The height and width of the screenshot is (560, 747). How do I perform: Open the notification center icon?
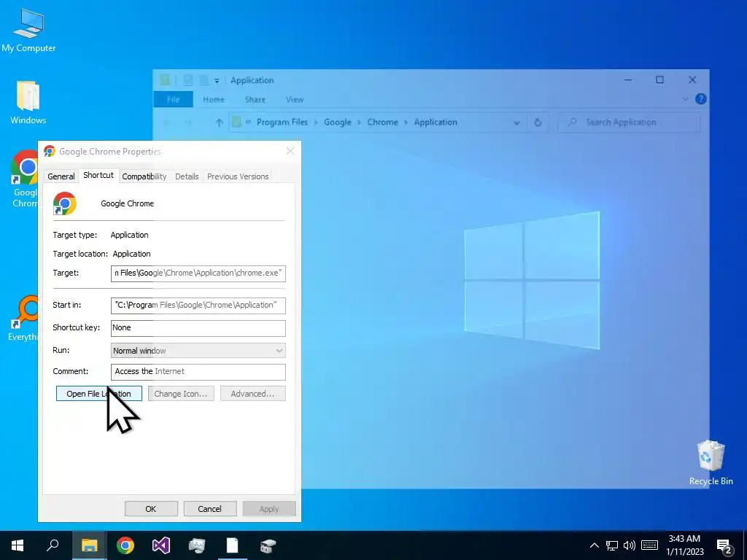[724, 546]
